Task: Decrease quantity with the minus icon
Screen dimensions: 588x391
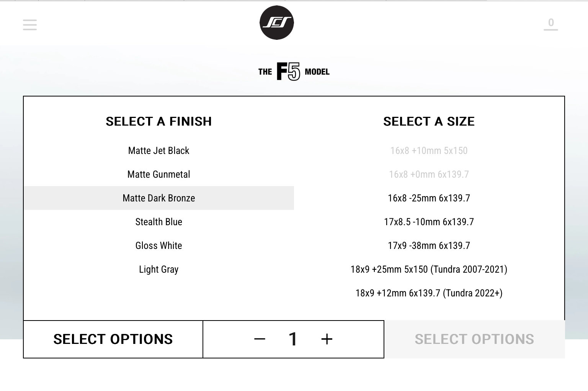Action: tap(260, 339)
